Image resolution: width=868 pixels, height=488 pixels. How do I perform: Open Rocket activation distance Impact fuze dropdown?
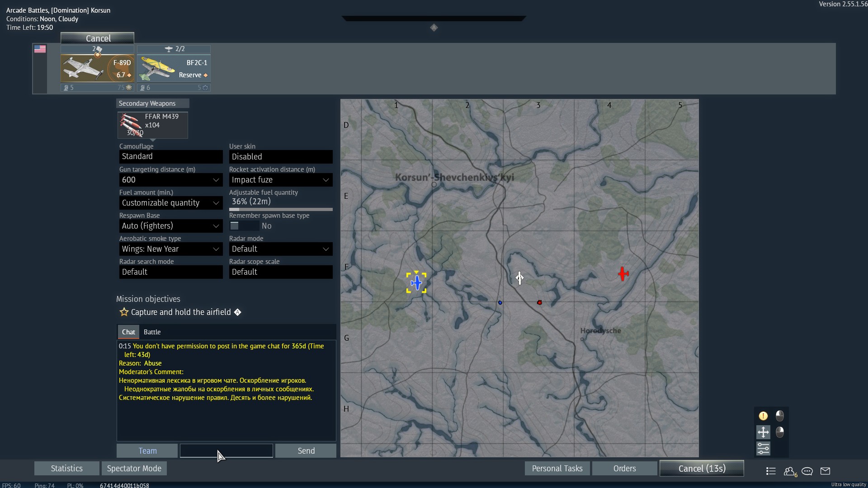280,180
